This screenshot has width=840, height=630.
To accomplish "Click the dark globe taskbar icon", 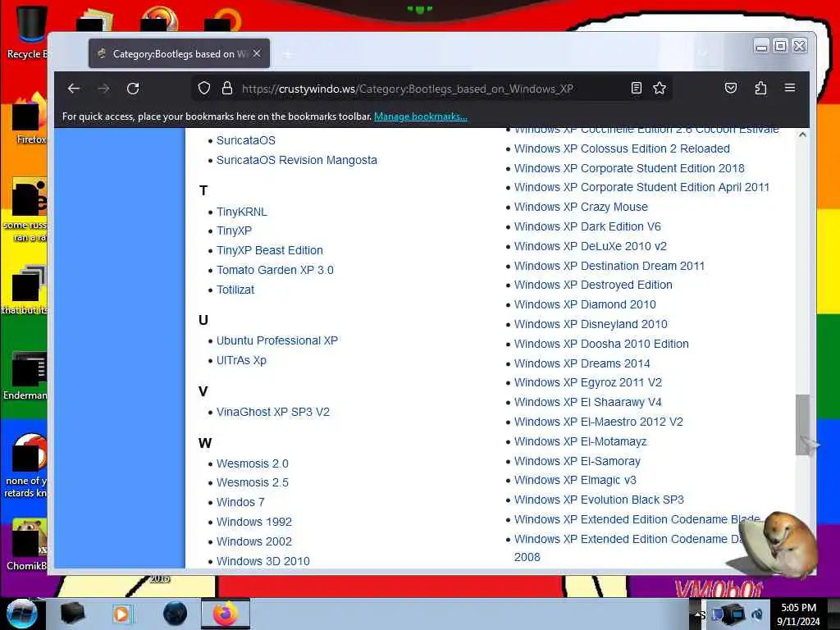I will [x=176, y=614].
